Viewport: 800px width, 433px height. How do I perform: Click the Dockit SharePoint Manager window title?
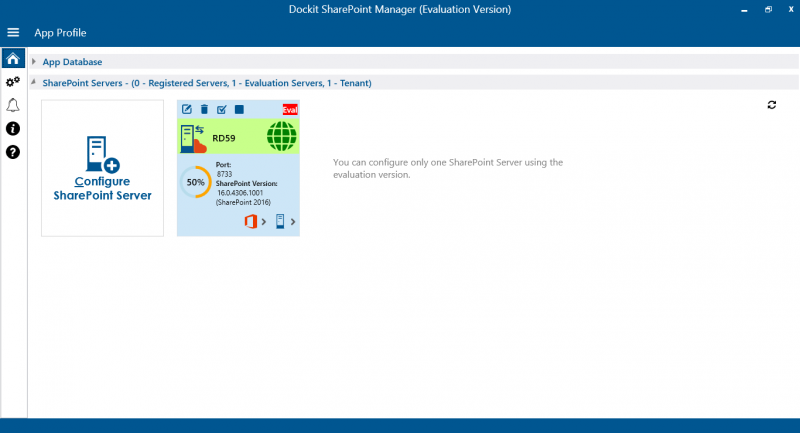(400, 9)
